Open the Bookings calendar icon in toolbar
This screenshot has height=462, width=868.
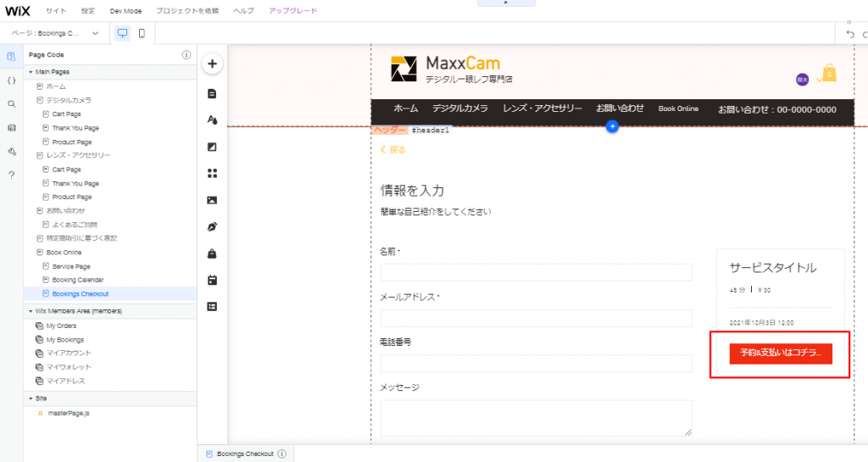pyautogui.click(x=212, y=280)
